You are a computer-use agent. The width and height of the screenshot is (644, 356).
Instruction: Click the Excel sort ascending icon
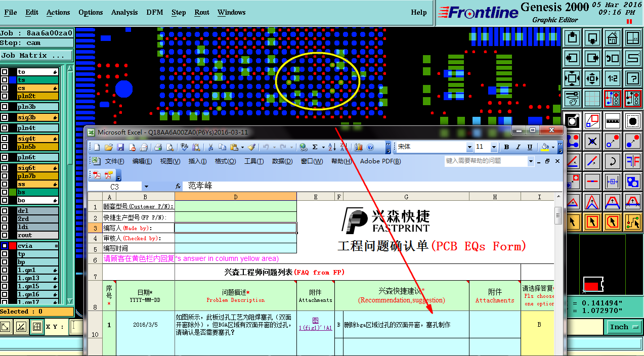(x=332, y=147)
